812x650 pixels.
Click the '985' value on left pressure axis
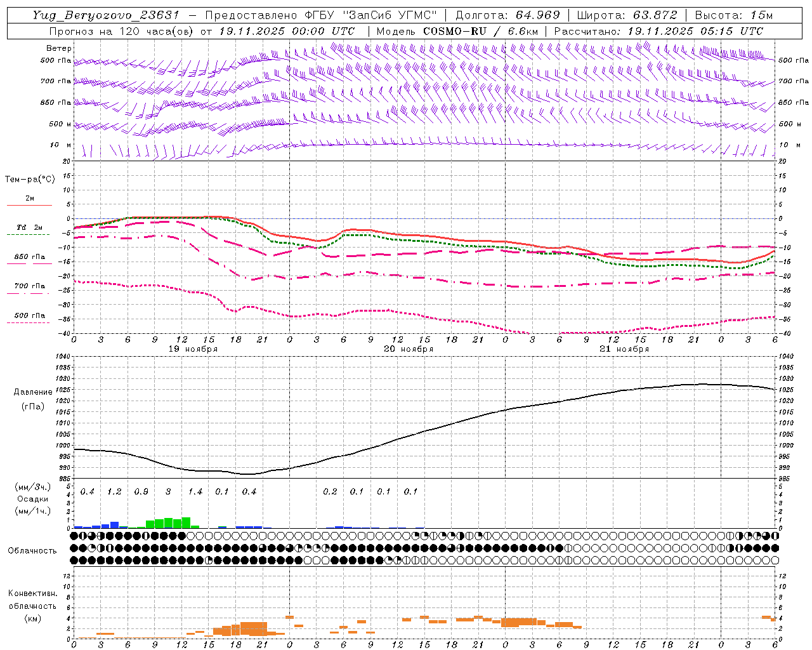coord(64,479)
